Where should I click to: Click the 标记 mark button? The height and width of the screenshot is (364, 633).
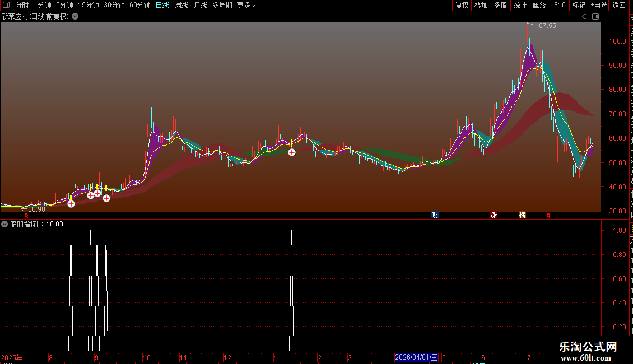(x=579, y=5)
